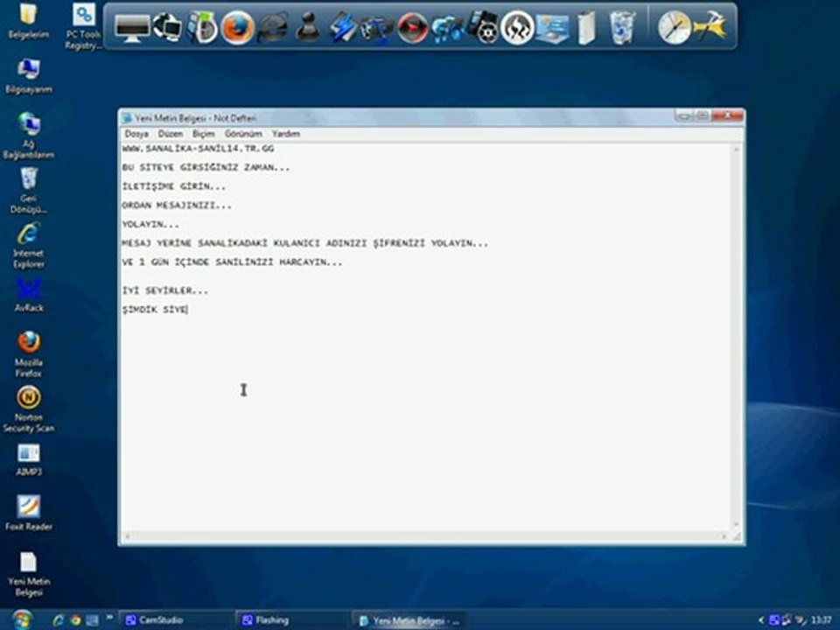Image resolution: width=840 pixels, height=630 pixels.
Task: Expand the quick launch overflow chevron
Action: coord(109,617)
